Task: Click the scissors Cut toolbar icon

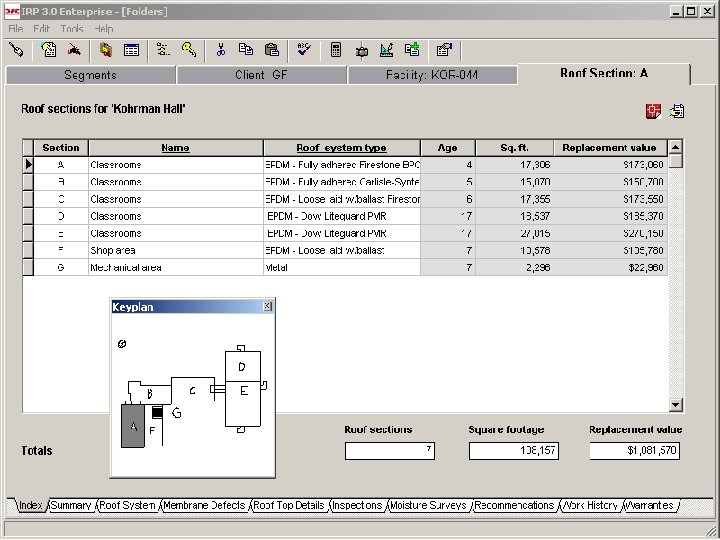Action: tap(221, 49)
